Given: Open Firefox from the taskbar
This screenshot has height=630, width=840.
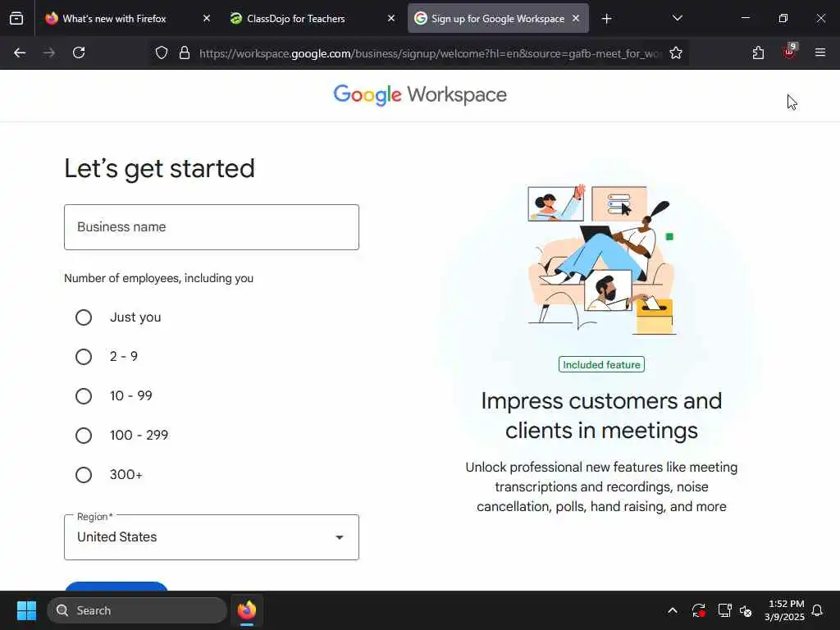Looking at the screenshot, I should [x=247, y=610].
